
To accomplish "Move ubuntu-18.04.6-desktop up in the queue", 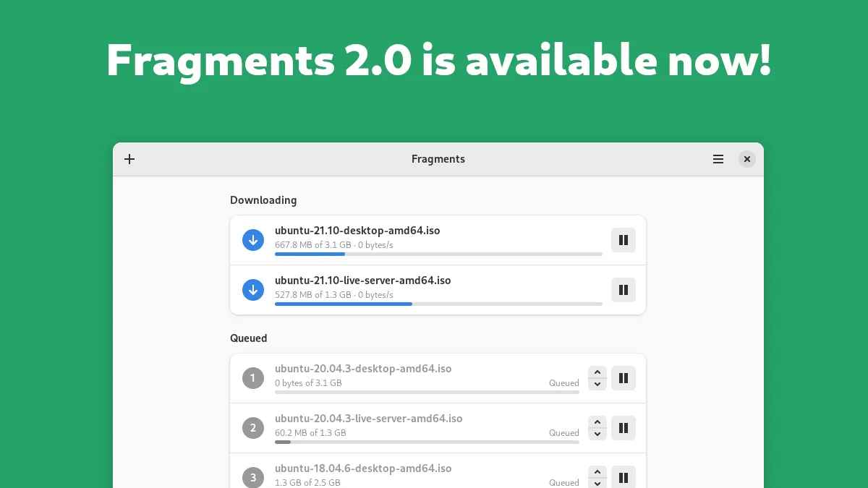I will pyautogui.click(x=597, y=472).
